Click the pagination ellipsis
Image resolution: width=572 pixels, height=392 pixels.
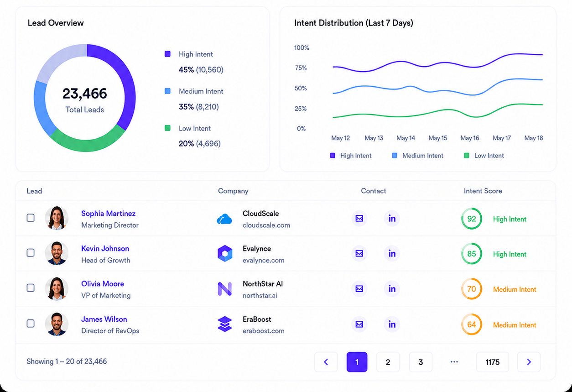coord(454,361)
